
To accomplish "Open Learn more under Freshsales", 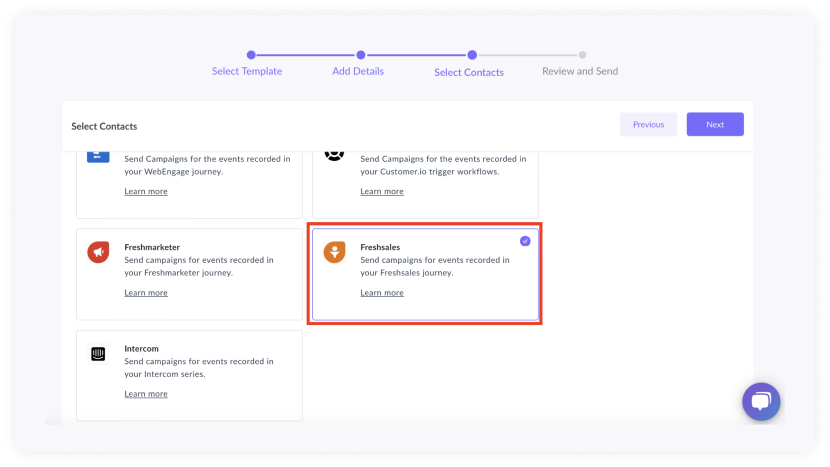I will coord(382,292).
